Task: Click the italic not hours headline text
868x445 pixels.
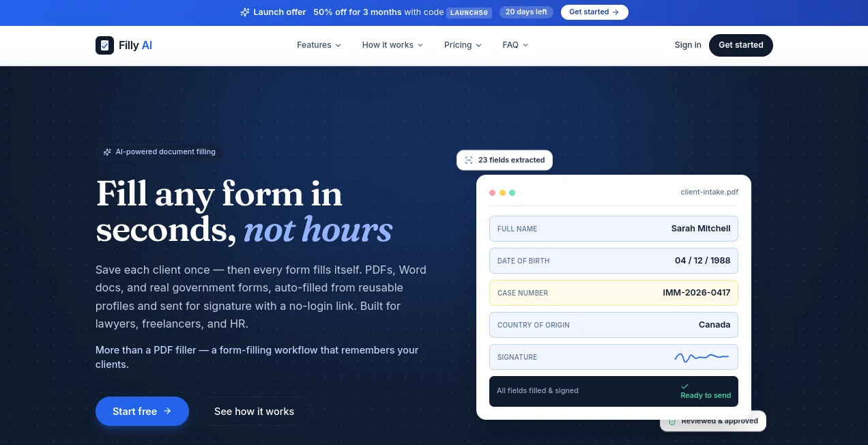Action: coord(318,229)
